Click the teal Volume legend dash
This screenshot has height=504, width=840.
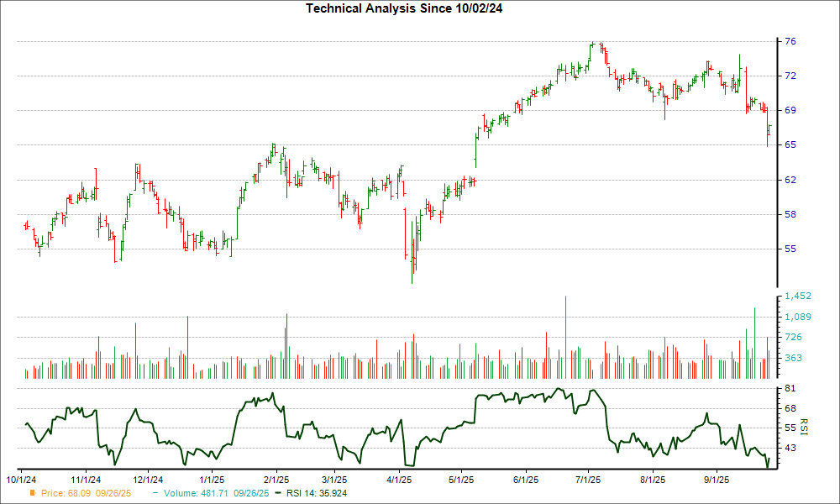155,493
